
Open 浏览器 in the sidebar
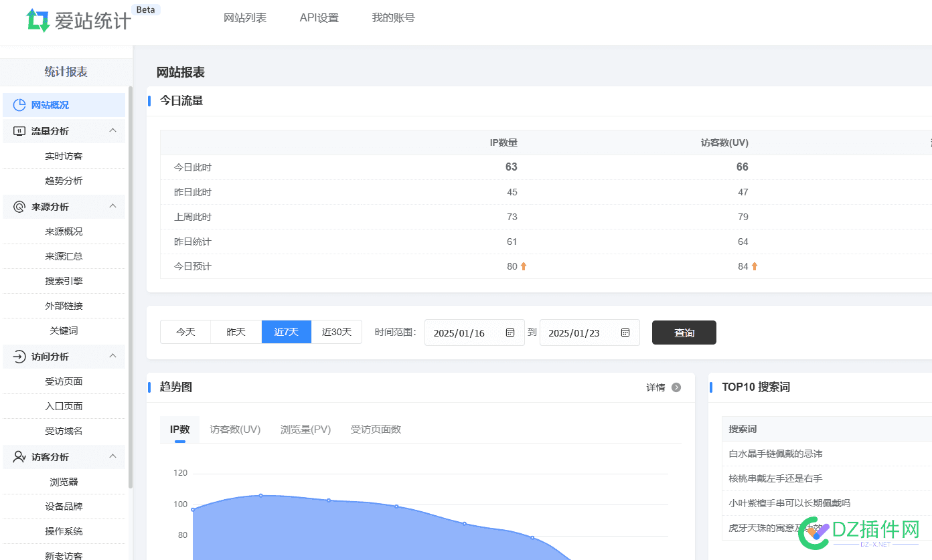64,482
